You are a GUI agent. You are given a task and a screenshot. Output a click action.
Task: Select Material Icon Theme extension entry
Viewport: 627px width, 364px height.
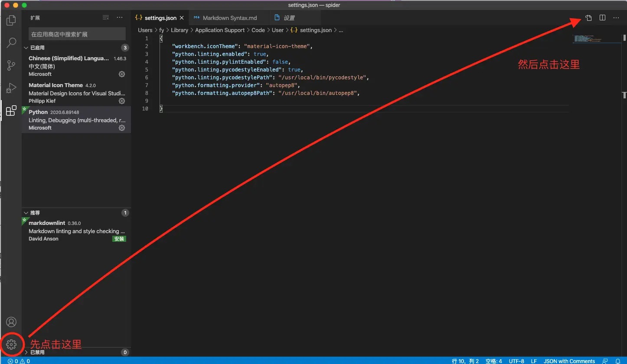pyautogui.click(x=76, y=93)
